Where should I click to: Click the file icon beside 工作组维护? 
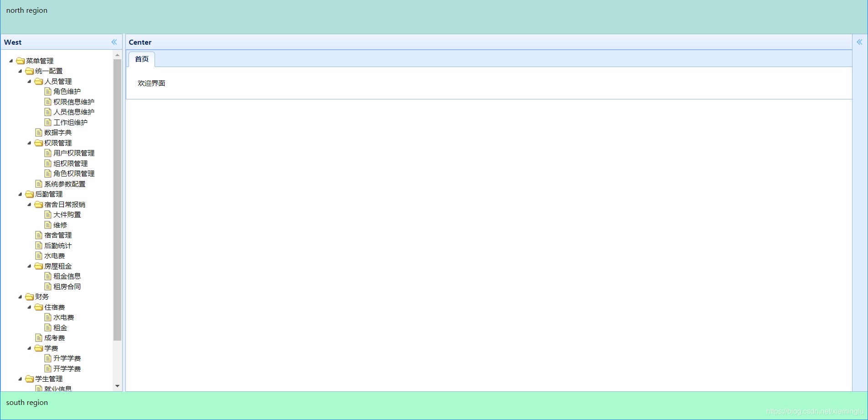47,122
